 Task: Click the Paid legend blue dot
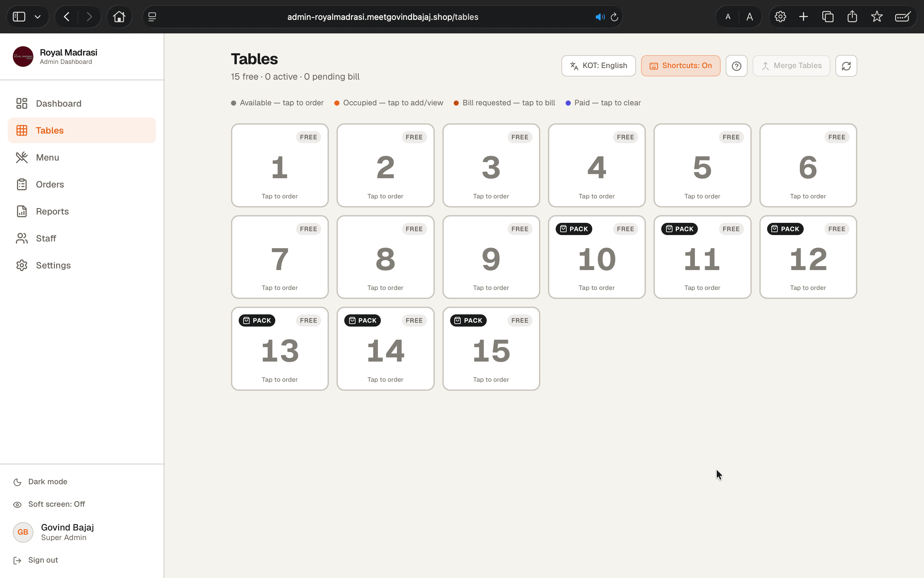tap(568, 103)
